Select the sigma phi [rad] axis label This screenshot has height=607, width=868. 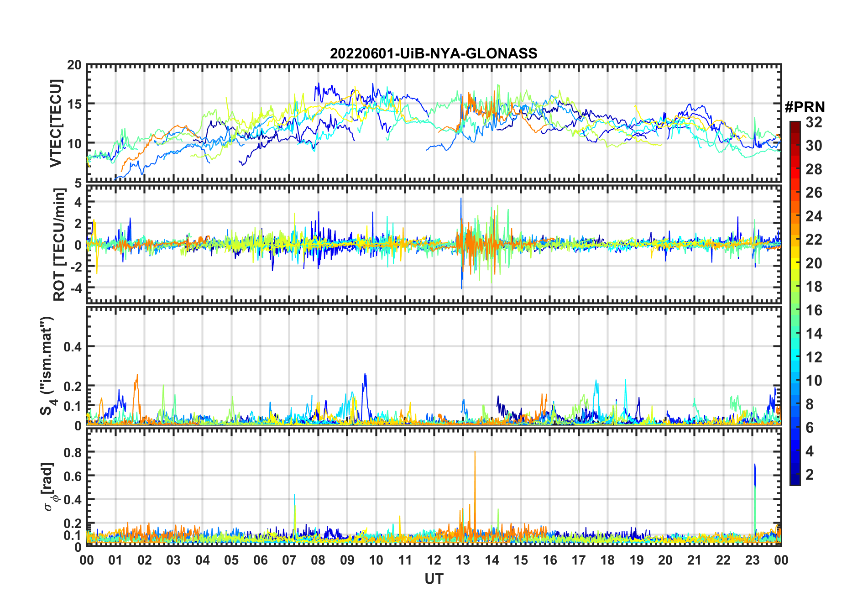[48, 487]
